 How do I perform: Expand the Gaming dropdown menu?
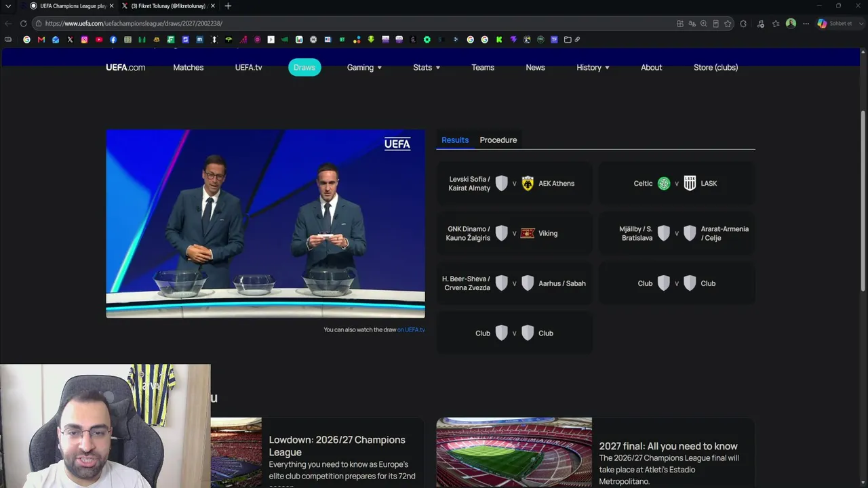click(364, 67)
